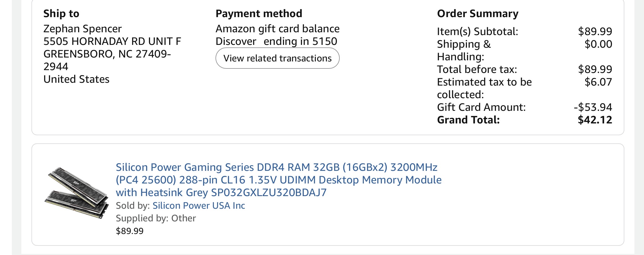This screenshot has width=644, height=255.
Task: Click the RAM modules product thumbnail
Action: click(x=76, y=192)
